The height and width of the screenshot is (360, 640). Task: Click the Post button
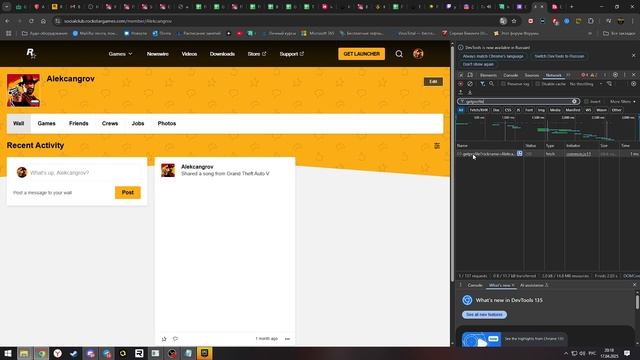[128, 192]
